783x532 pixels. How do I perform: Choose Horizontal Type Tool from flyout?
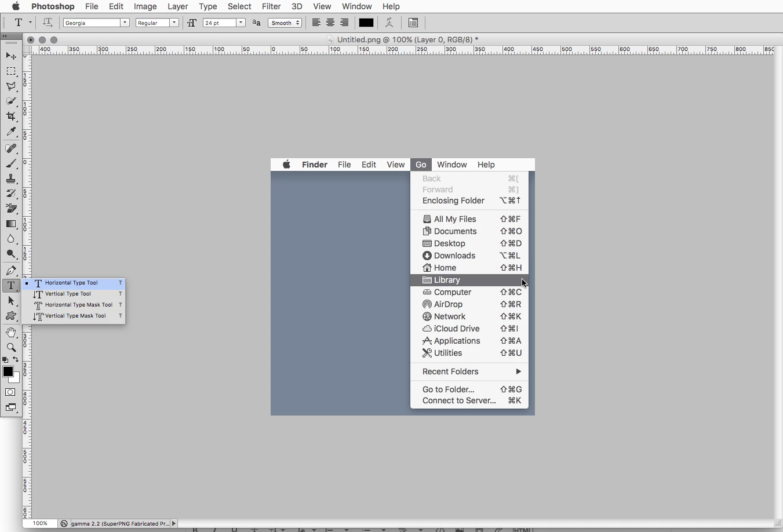coord(74,283)
